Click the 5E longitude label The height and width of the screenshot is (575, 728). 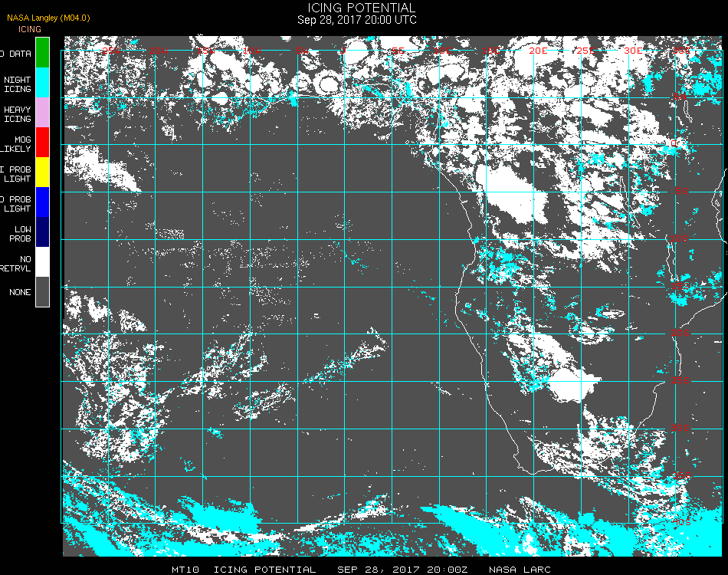(398, 51)
